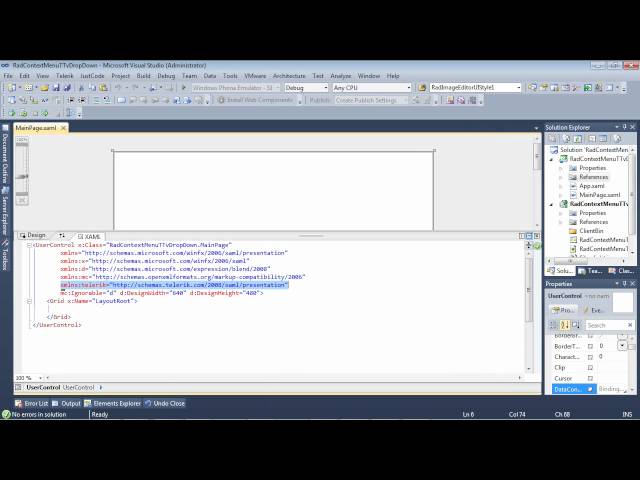The image size is (640, 480).
Task: Click the Solution Explorer Refresh icon
Action: (578, 139)
